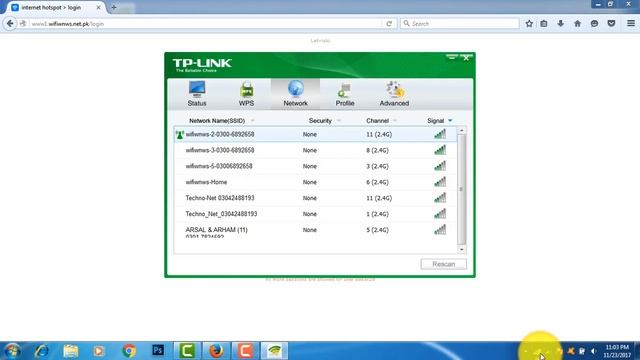Select the wifiwnws-Home network
The width and height of the screenshot is (640, 360).
coord(315,182)
